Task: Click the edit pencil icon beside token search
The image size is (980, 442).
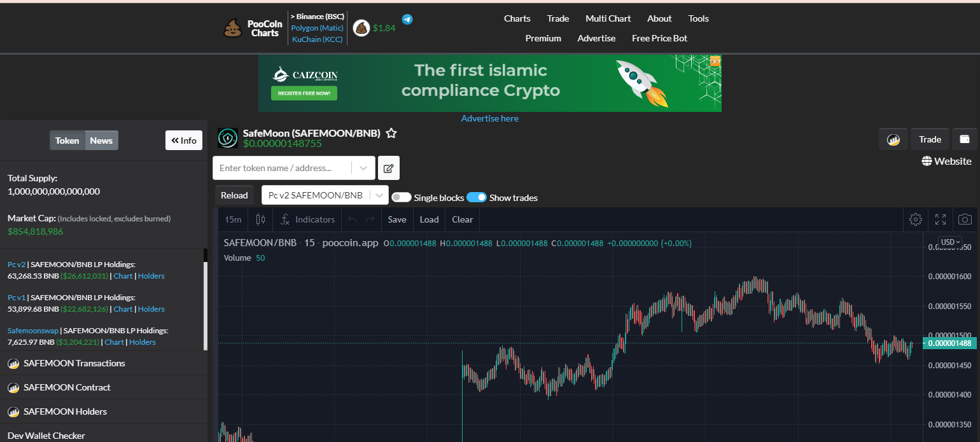Action: point(388,167)
